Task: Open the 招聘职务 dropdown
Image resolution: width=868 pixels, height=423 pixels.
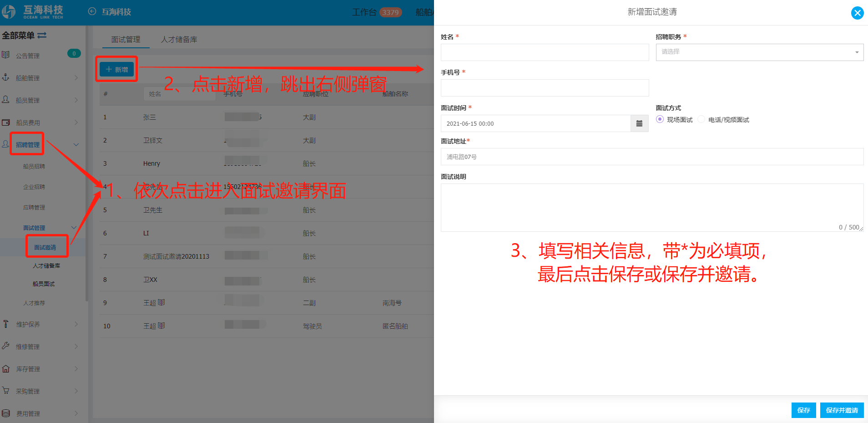Action: tap(759, 52)
